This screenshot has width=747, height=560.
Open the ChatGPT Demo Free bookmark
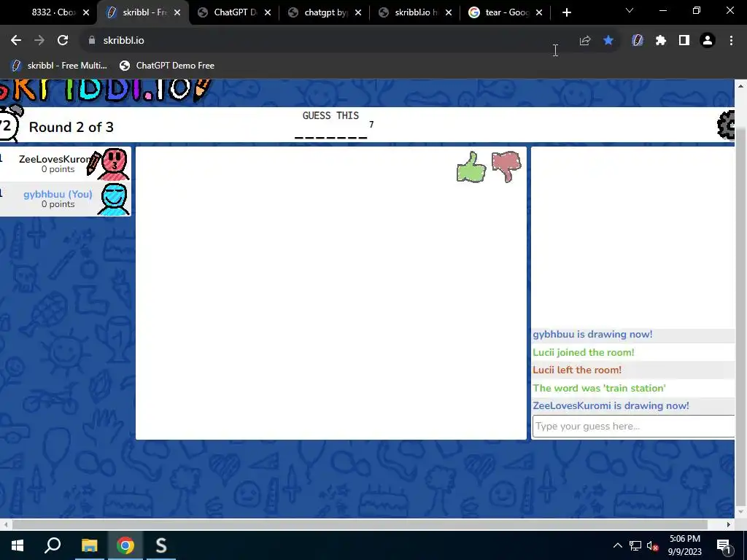167,65
